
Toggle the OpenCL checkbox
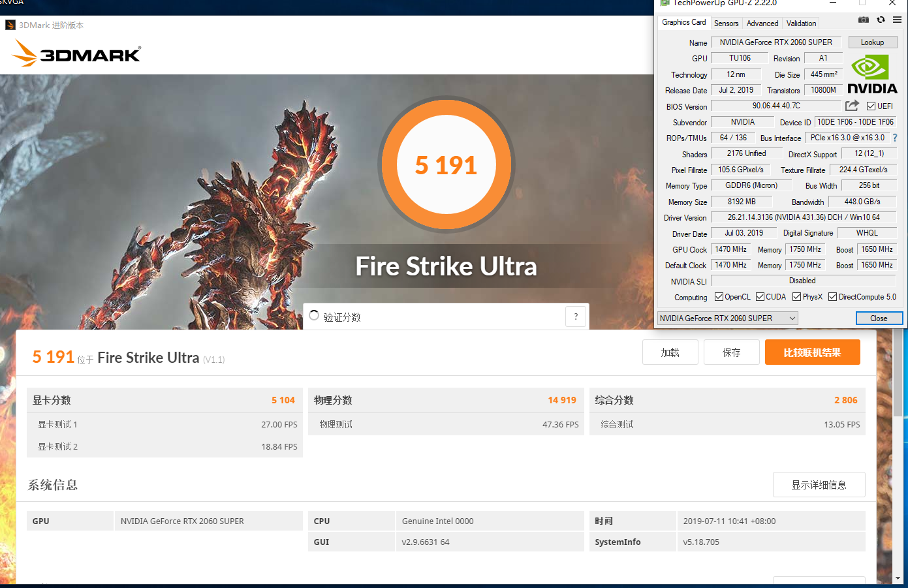[x=719, y=297]
